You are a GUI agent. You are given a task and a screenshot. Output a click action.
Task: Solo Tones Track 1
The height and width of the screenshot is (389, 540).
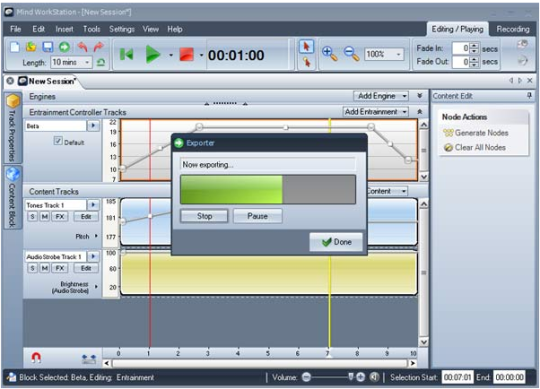pos(32,217)
